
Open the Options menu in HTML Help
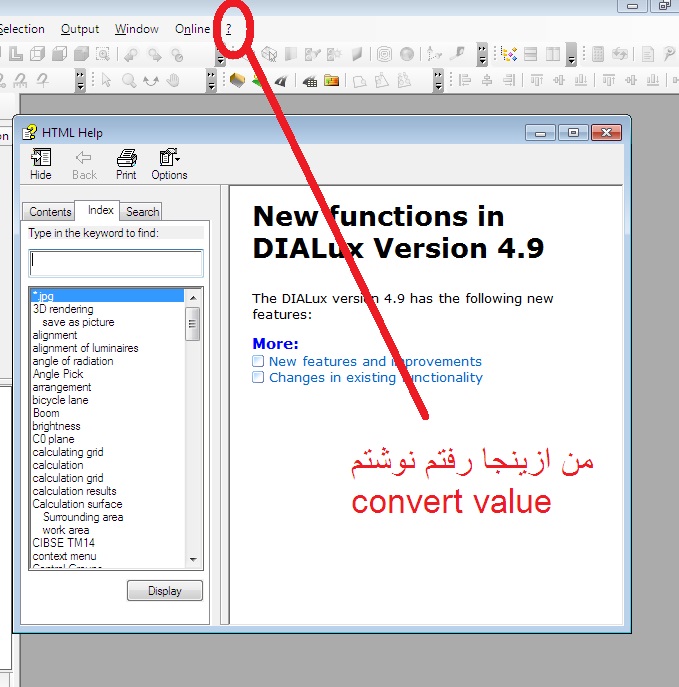[x=169, y=164]
